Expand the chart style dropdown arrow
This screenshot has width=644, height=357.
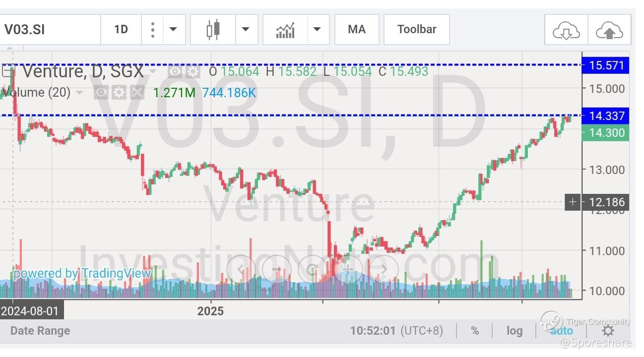pyautogui.click(x=246, y=29)
